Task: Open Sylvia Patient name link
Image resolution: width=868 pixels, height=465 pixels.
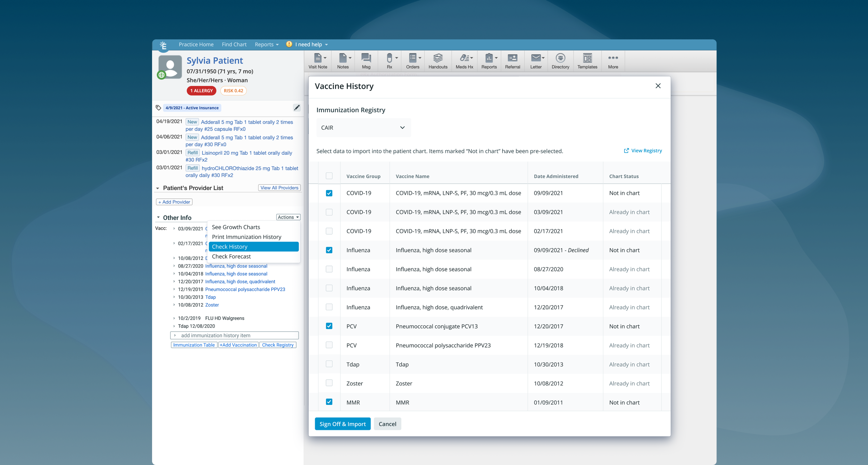Action: [x=215, y=60]
